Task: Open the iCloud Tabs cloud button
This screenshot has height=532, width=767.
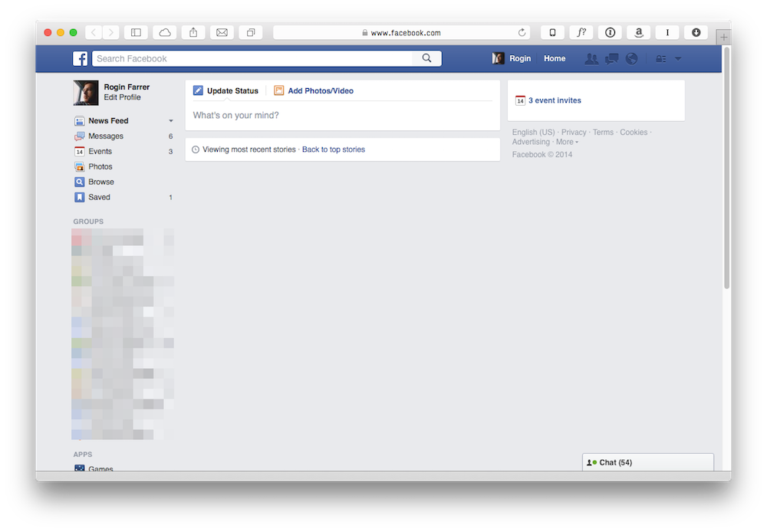Action: pyautogui.click(x=165, y=32)
